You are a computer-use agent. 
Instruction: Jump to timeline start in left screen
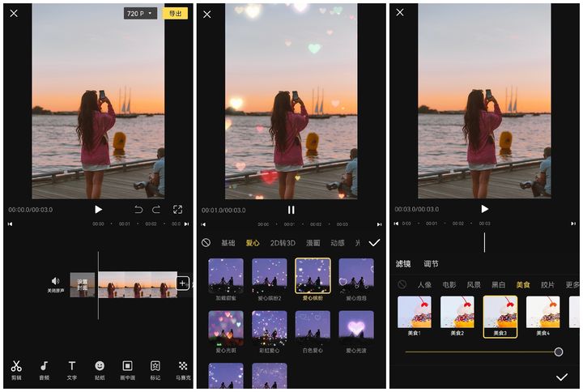(x=10, y=224)
